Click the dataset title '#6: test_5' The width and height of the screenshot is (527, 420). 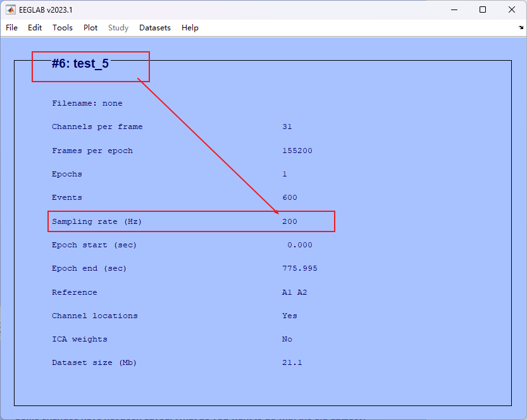80,63
